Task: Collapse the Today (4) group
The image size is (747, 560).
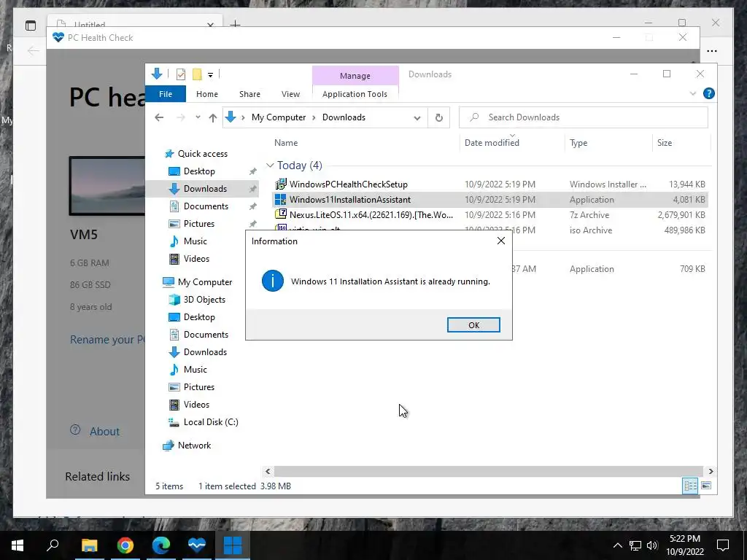Action: click(270, 166)
